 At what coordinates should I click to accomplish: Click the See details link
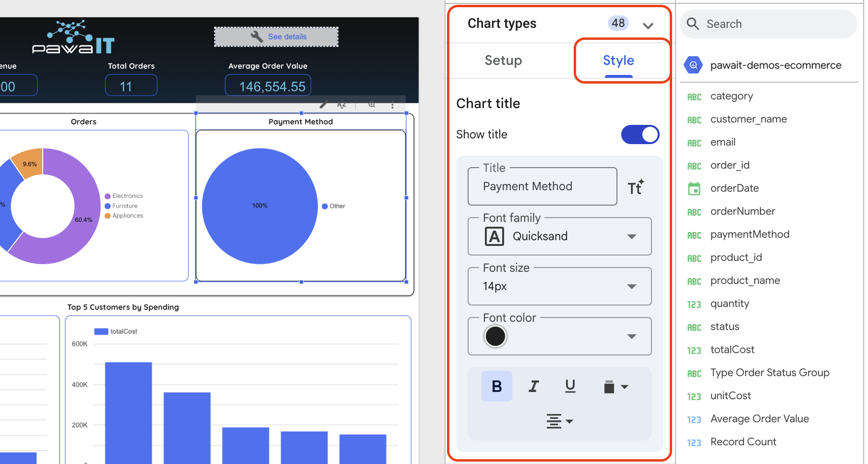[x=287, y=37]
